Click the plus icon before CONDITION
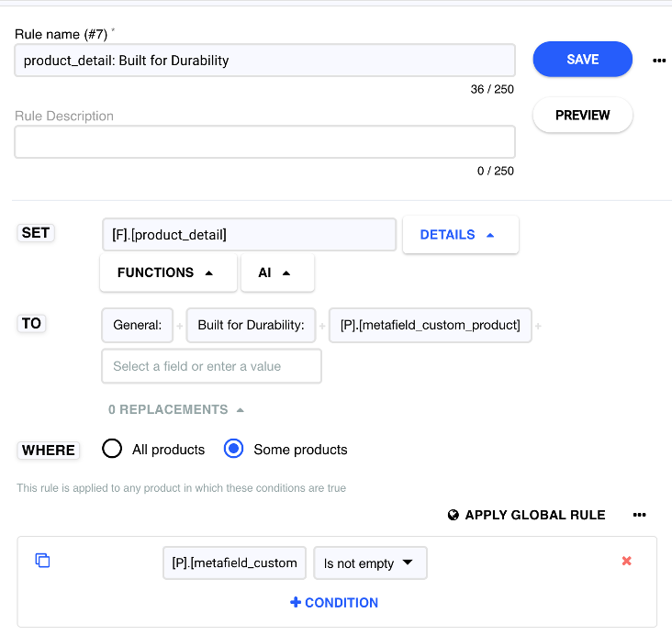This screenshot has height=635, width=672. click(x=296, y=603)
